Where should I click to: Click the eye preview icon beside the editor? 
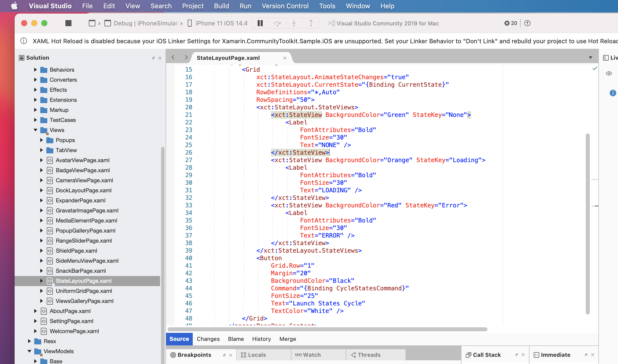[x=609, y=73]
